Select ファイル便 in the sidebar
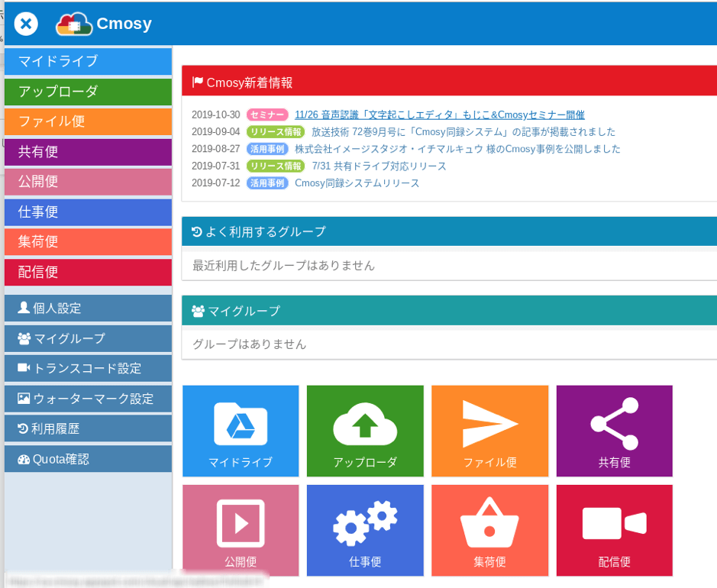Image resolution: width=717 pixels, height=588 pixels. click(x=89, y=121)
